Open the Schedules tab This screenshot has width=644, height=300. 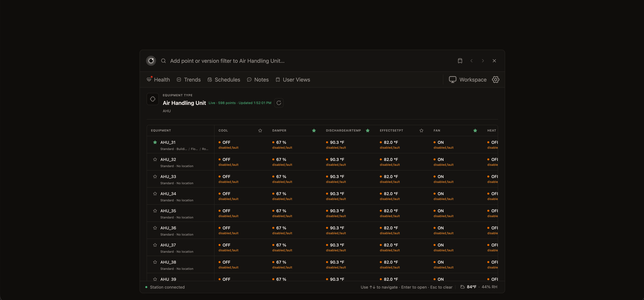224,79
